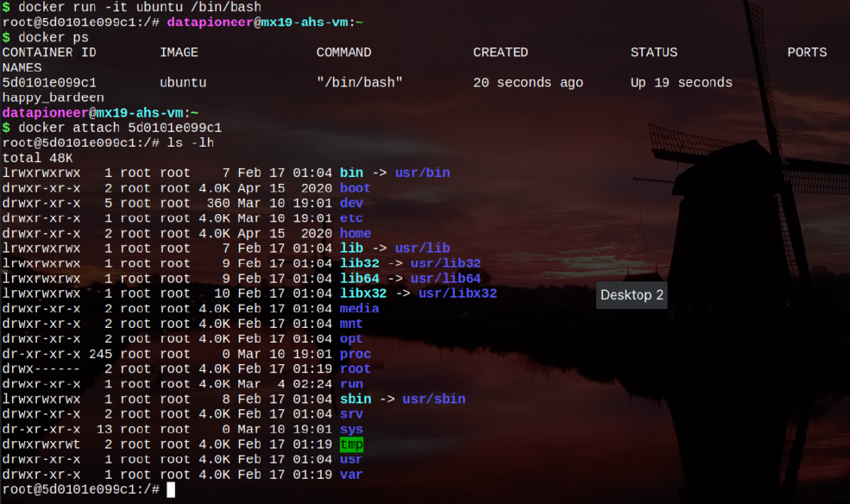The width and height of the screenshot is (850, 504).
Task: Click the green highlighted 'tmp' directory
Action: tap(351, 444)
